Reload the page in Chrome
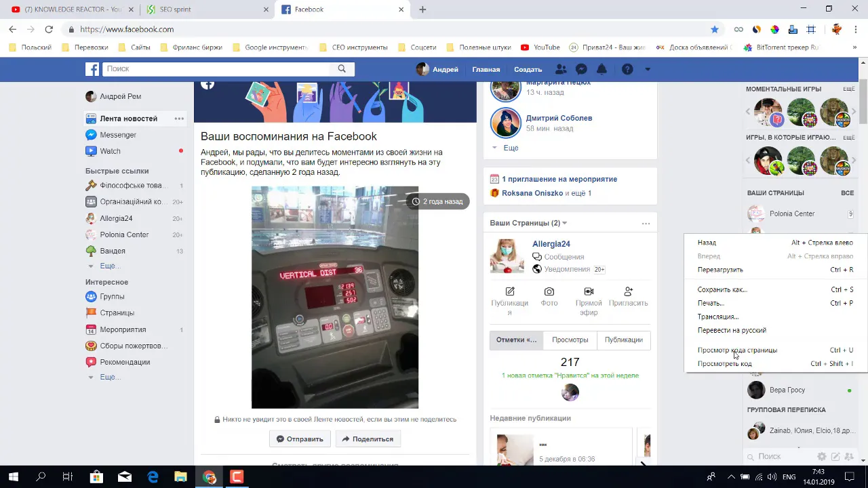This screenshot has width=868, height=488. coord(49,29)
